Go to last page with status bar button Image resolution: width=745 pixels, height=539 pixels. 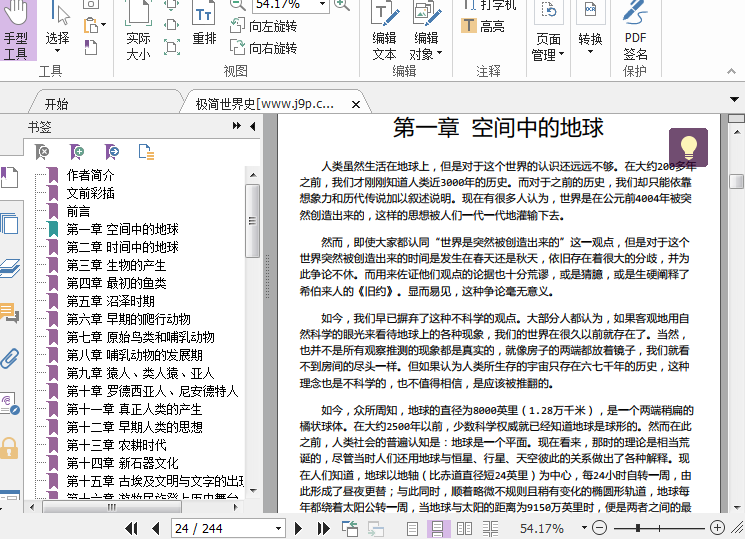pyautogui.click(x=323, y=528)
